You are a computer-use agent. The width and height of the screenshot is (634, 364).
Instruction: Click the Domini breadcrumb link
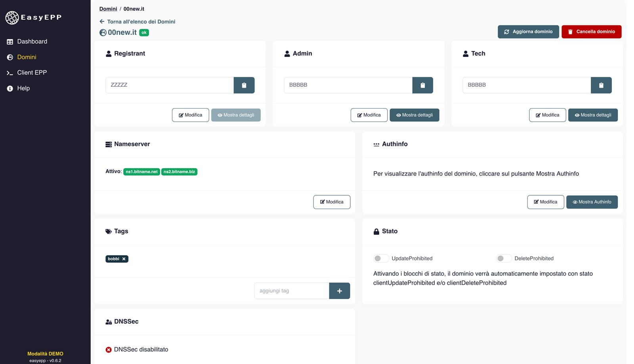click(108, 9)
